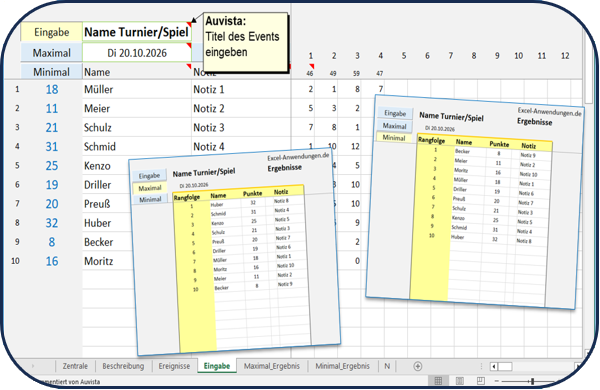Click round 4 column sum 47
This screenshot has width=600, height=390.
click(380, 73)
